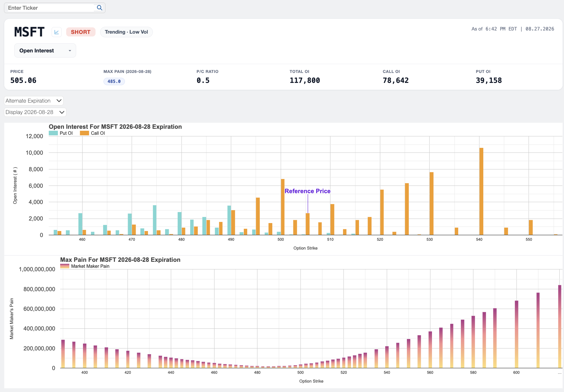The width and height of the screenshot is (564, 392).
Task: Click the max pain bar at strike 600
Action: (x=516, y=334)
